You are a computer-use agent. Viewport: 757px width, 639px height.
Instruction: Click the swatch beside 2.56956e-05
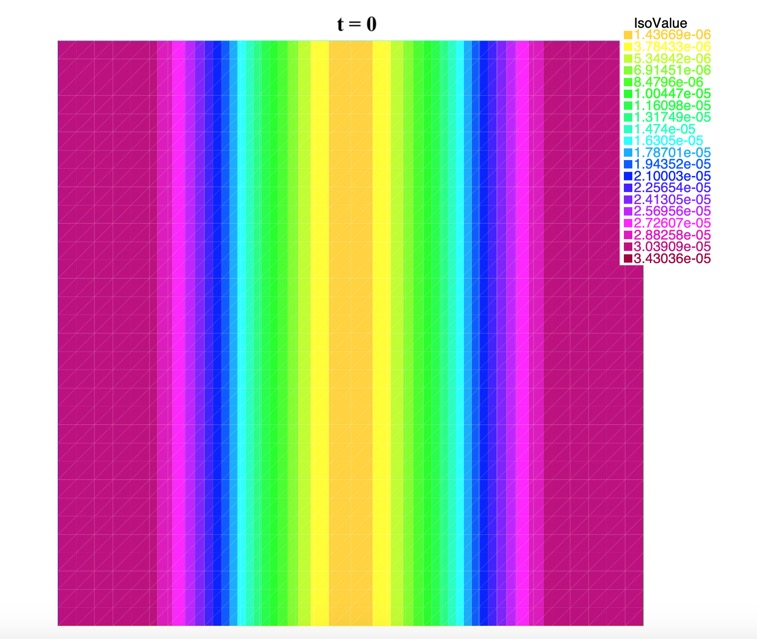628,211
